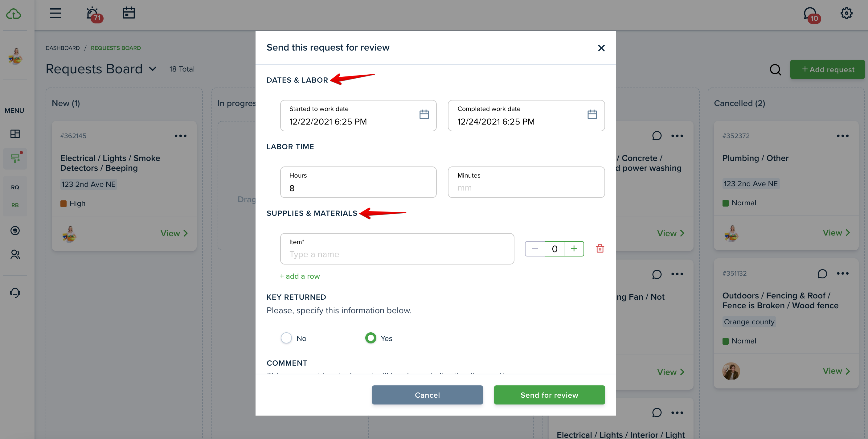
Task: Open the calendar icon in the top toolbar
Action: (128, 13)
